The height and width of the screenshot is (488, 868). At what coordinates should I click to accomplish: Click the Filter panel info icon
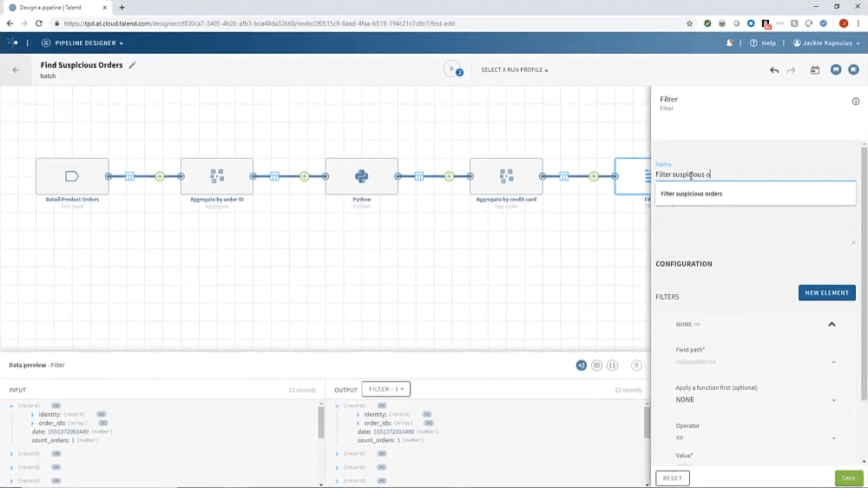pyautogui.click(x=856, y=102)
